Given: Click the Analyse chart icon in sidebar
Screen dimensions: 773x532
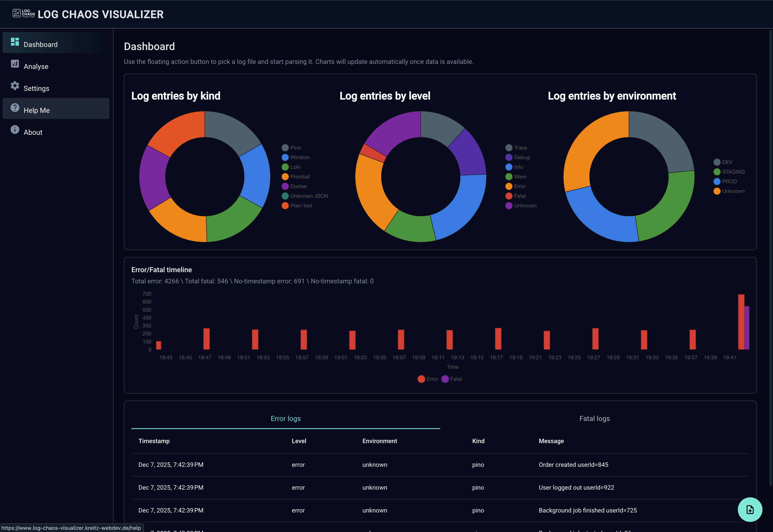Looking at the screenshot, I should pos(15,64).
